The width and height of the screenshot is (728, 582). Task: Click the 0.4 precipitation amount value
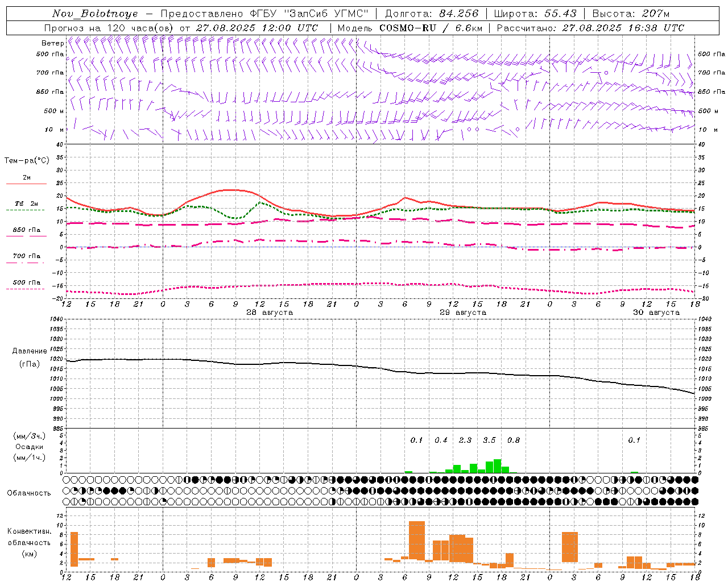click(x=441, y=440)
